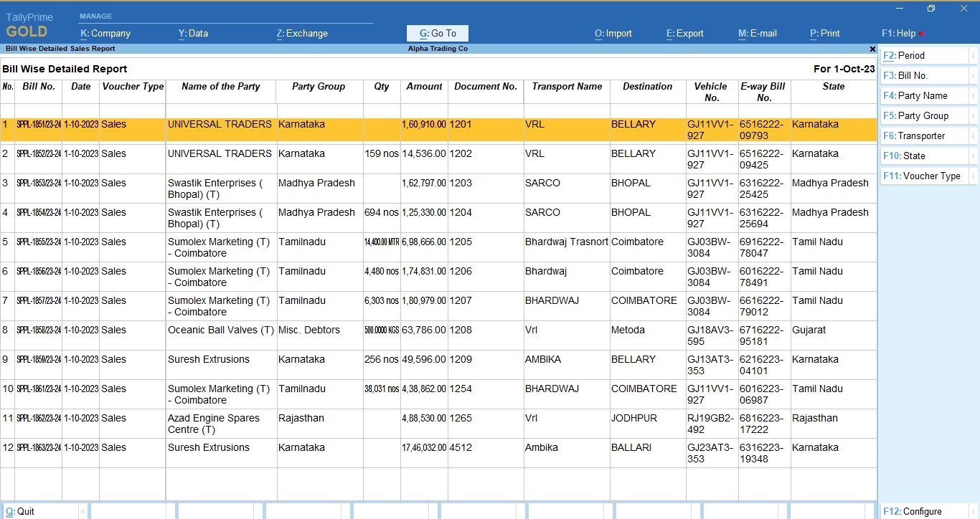This screenshot has width=980, height=519.
Task: Expand the arrow beside F10 State
Action: [973, 156]
